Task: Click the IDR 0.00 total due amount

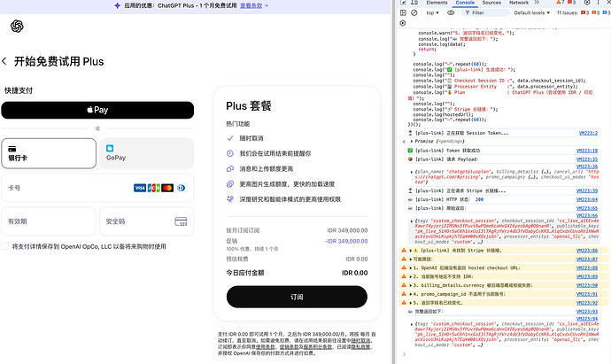Action: click(354, 273)
